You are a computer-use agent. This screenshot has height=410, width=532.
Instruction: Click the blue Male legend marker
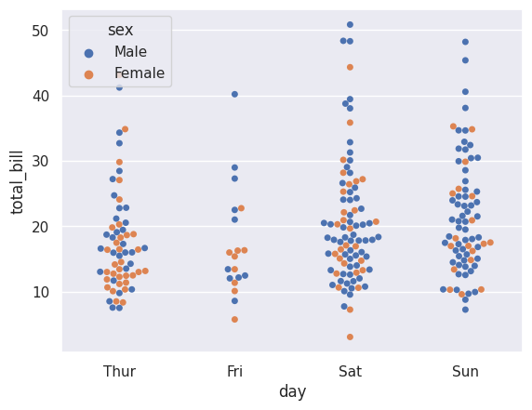click(88, 53)
